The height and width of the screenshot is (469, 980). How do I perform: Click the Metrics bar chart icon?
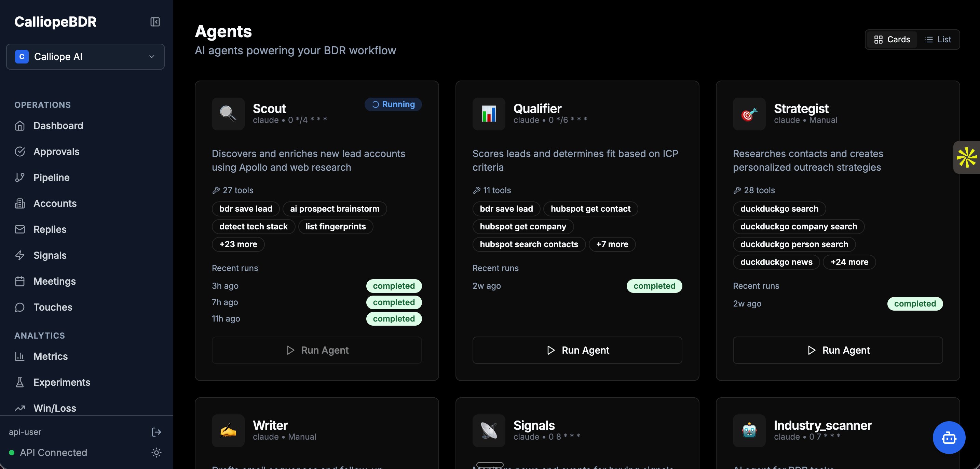pyautogui.click(x=20, y=356)
